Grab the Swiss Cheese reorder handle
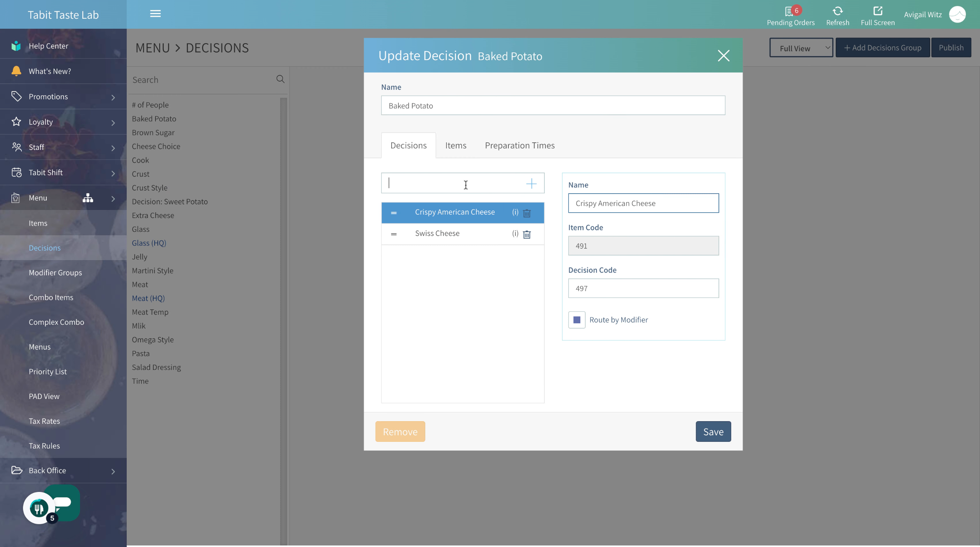The width and height of the screenshot is (980, 547). pos(394,234)
